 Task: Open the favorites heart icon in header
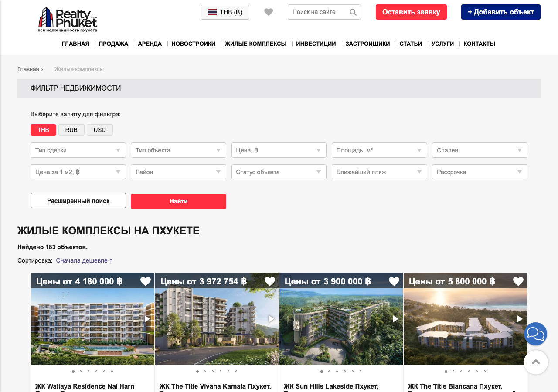269,12
